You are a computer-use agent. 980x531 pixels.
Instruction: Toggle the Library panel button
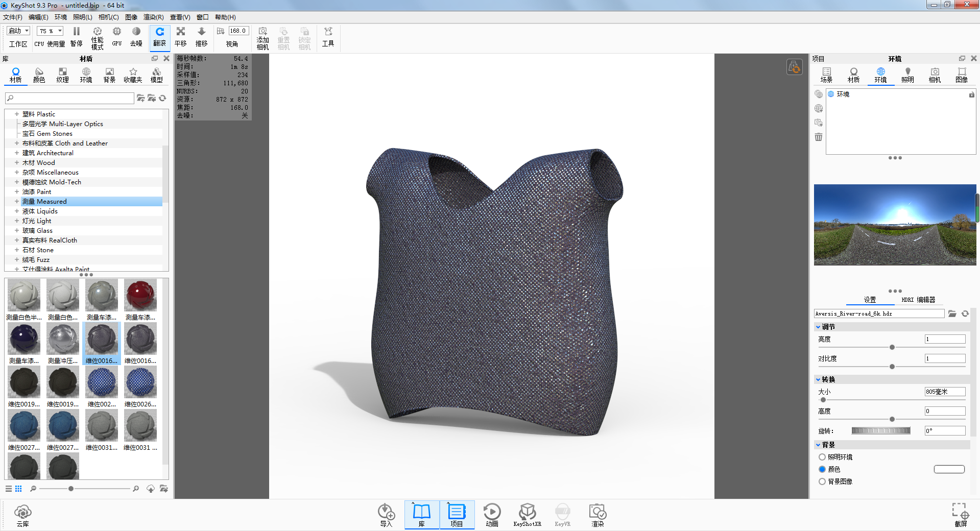(x=422, y=515)
